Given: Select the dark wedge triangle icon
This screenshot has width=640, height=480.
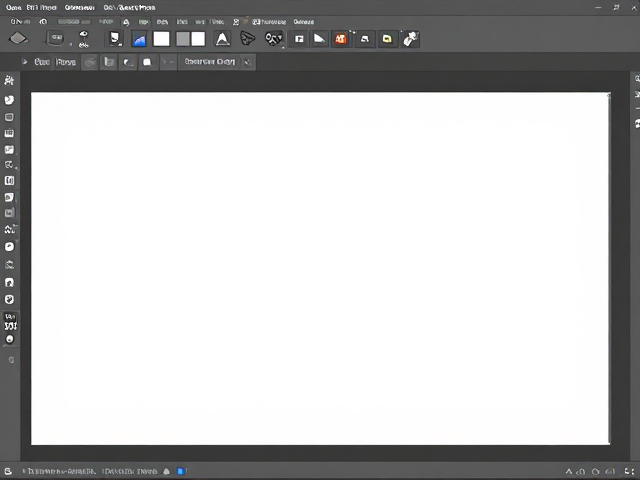Looking at the screenshot, I should [319, 39].
